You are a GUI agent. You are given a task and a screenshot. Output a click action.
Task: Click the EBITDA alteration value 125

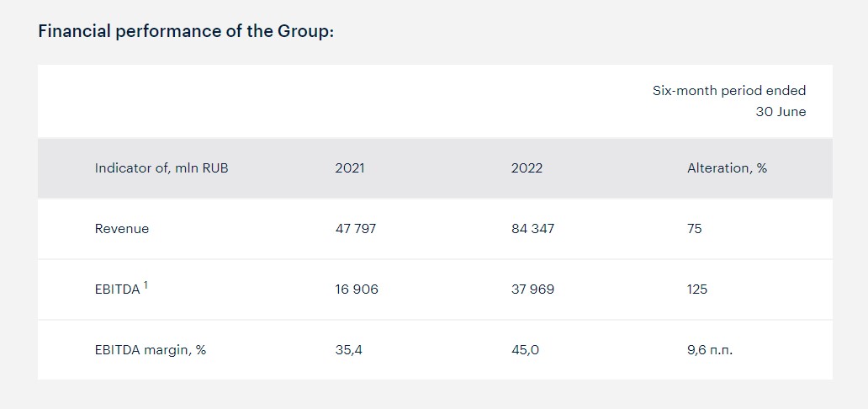(x=697, y=289)
